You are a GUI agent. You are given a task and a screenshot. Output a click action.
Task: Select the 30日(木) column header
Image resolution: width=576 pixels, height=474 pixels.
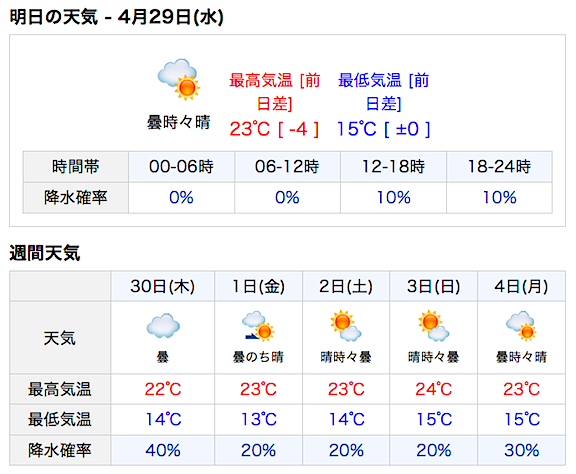(163, 286)
